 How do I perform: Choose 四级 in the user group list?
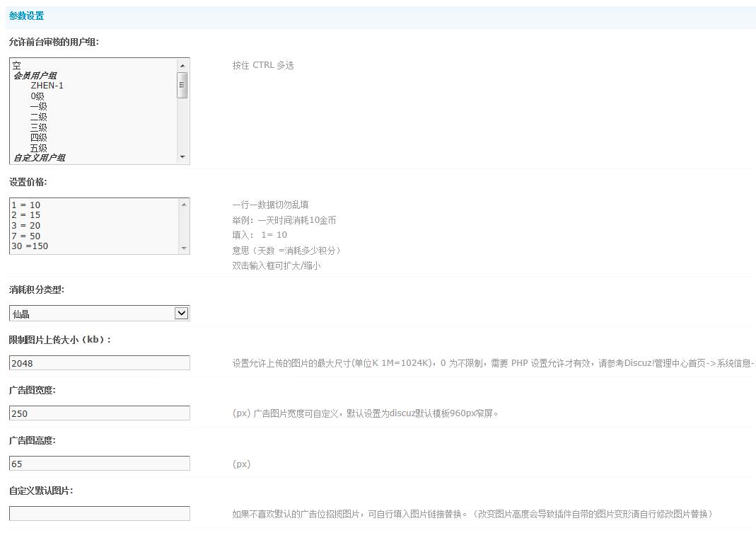tap(38, 138)
